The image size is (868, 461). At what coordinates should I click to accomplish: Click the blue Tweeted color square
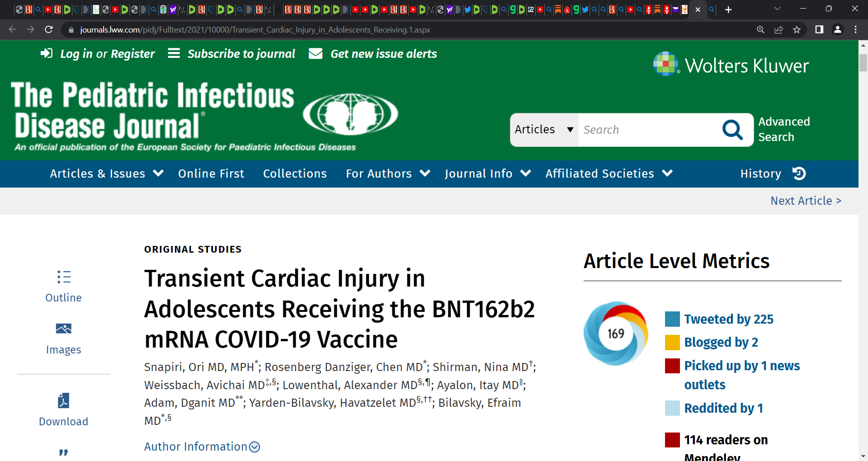pyautogui.click(x=672, y=319)
